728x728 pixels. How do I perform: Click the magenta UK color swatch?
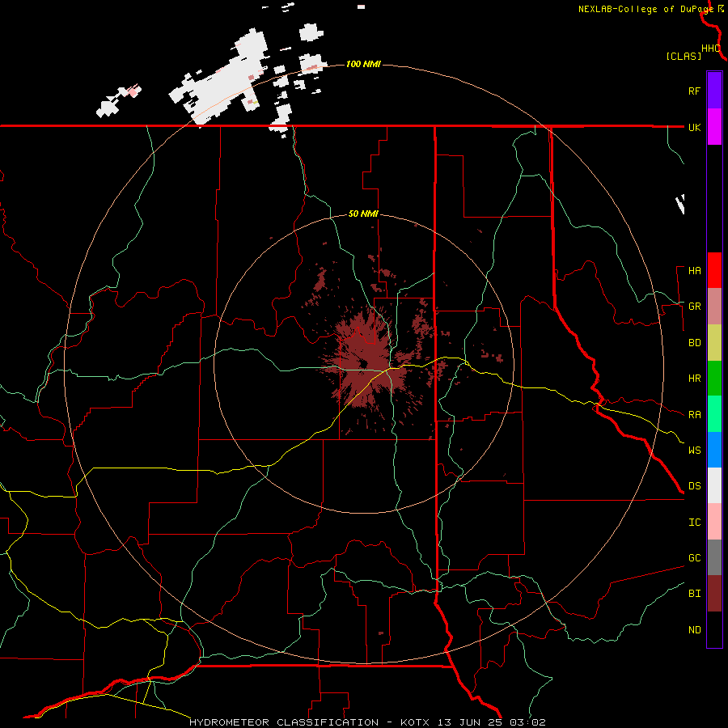tap(714, 126)
